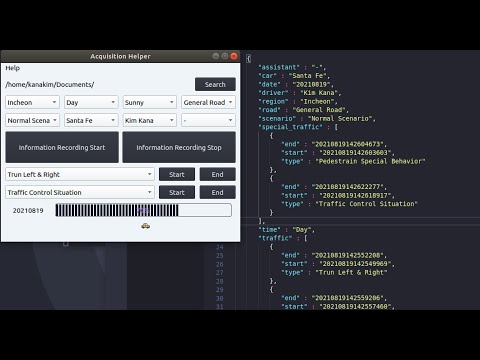Click the 20210819 date label
This screenshot has width=480, height=360.
28,211
